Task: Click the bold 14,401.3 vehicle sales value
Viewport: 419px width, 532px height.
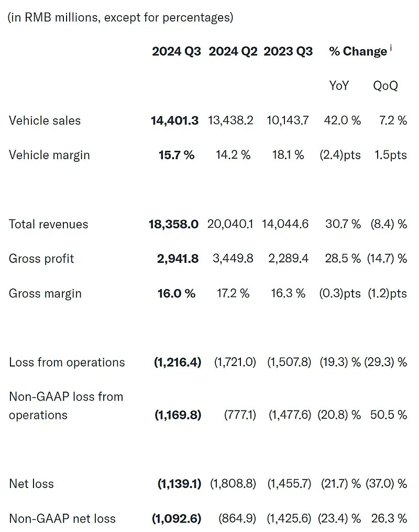Action: (175, 121)
